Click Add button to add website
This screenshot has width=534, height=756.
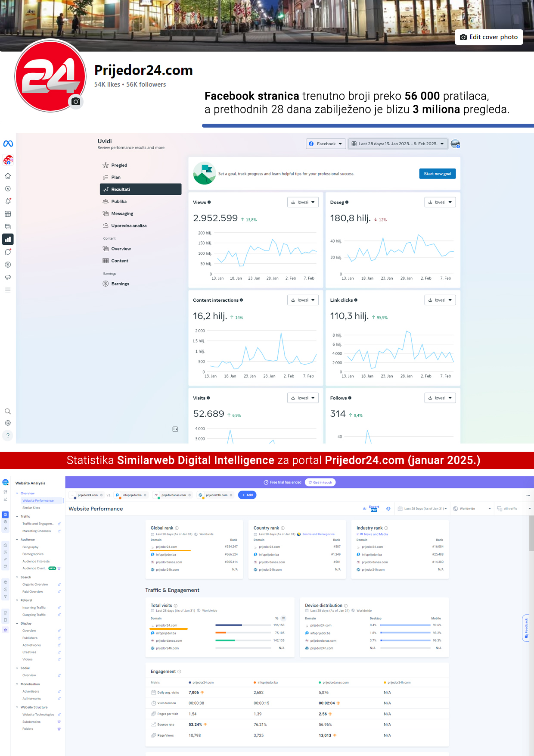[247, 495]
